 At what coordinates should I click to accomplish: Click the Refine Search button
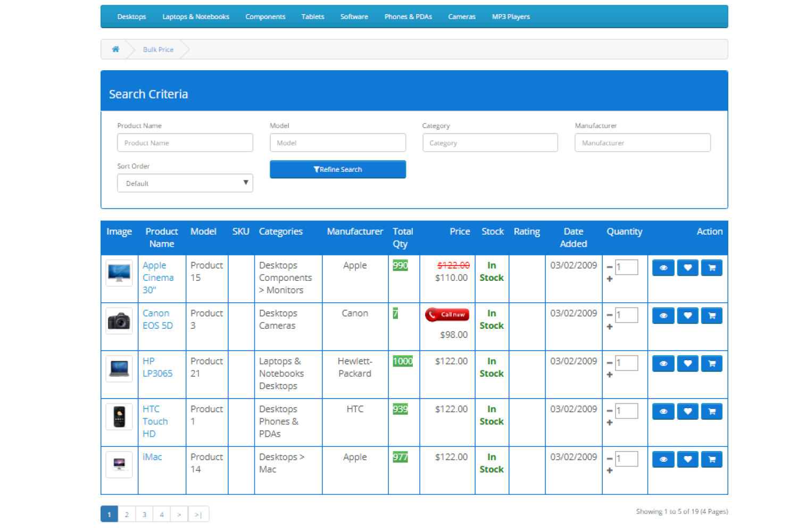point(338,169)
